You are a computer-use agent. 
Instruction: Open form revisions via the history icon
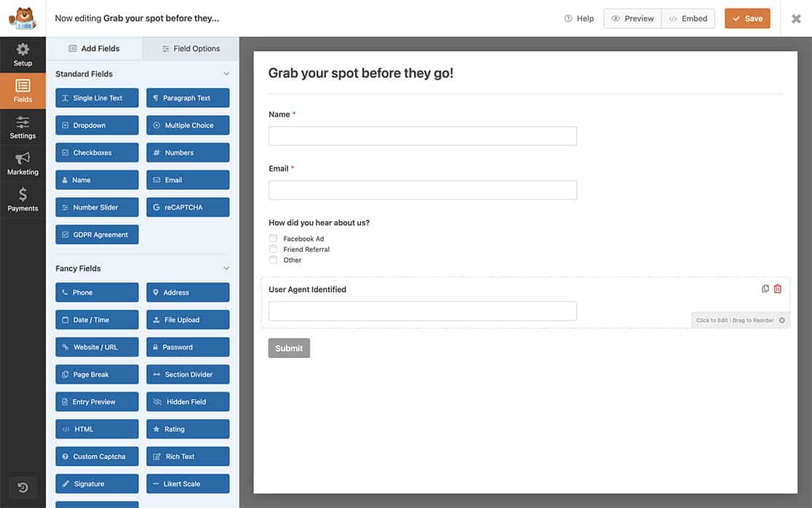(22, 486)
